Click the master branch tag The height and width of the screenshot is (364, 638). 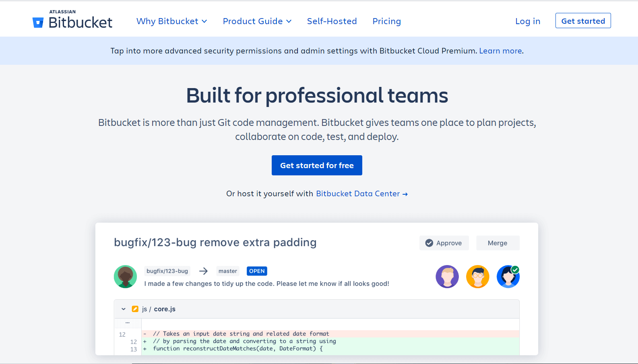228,271
